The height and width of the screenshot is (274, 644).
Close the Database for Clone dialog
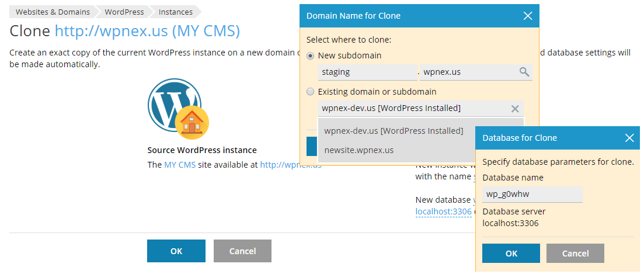629,138
